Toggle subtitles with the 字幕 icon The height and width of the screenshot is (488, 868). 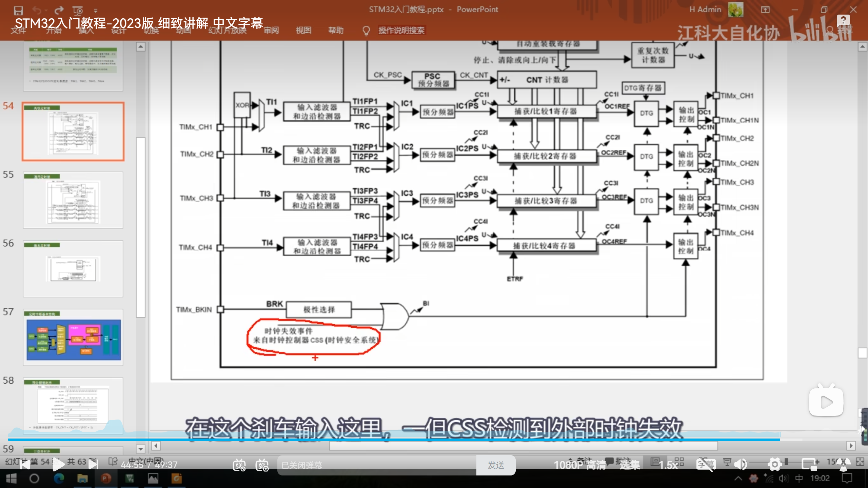706,465
